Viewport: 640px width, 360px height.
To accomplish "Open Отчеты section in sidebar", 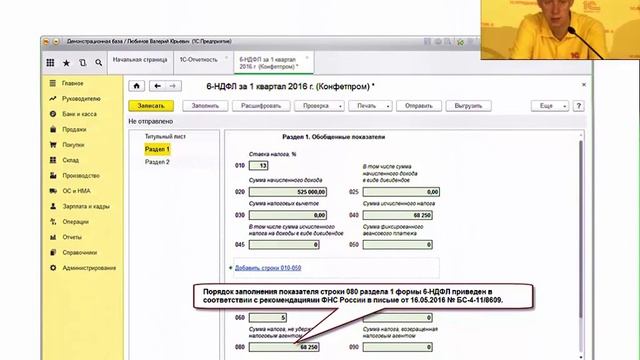I will point(72,237).
